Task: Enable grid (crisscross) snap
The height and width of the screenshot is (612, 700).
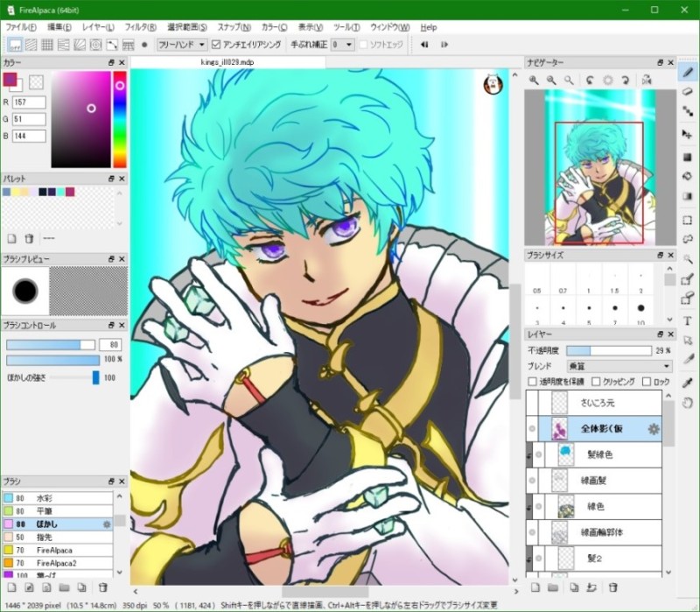Action: point(47,45)
